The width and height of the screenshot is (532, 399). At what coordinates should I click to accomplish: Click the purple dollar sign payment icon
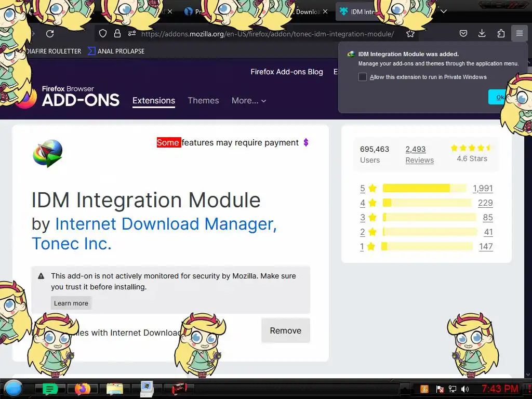coord(305,142)
